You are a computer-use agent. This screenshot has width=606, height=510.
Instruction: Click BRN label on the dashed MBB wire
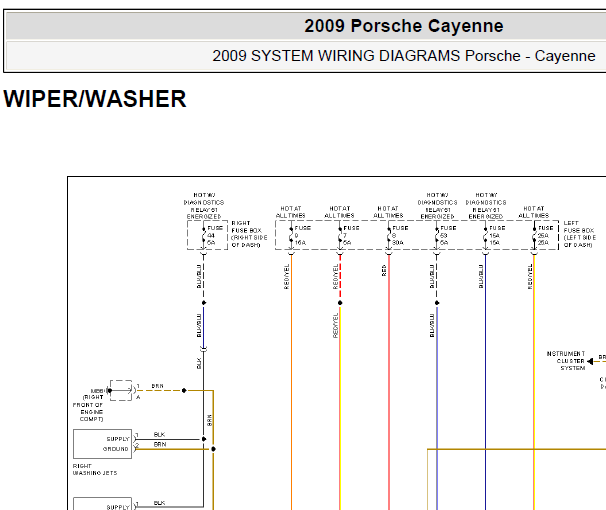point(157,386)
